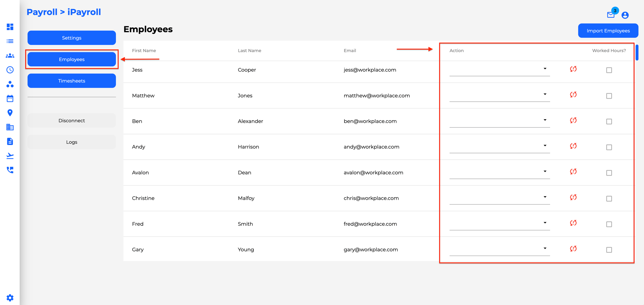The height and width of the screenshot is (305, 644).
Task: Click the Import Employees button
Action: point(608,30)
